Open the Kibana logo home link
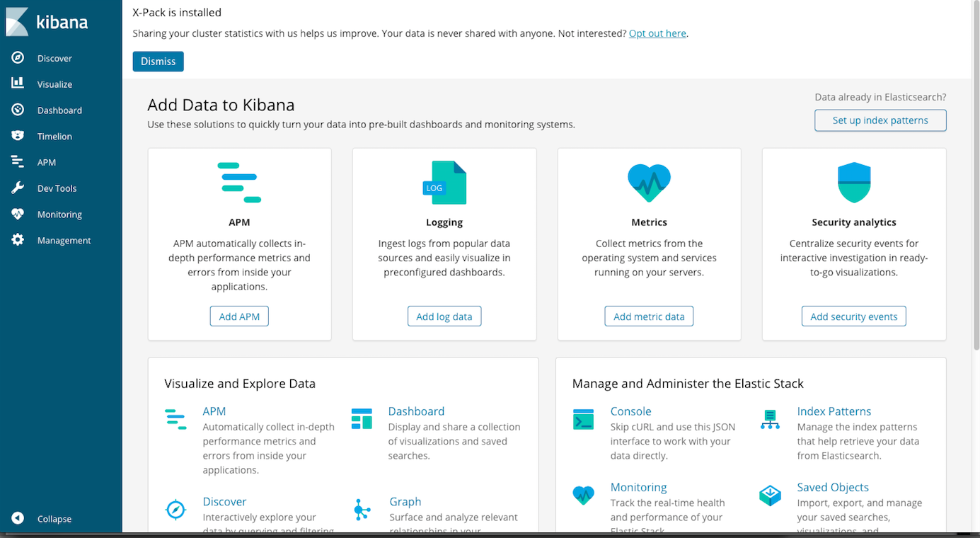 tap(47, 21)
